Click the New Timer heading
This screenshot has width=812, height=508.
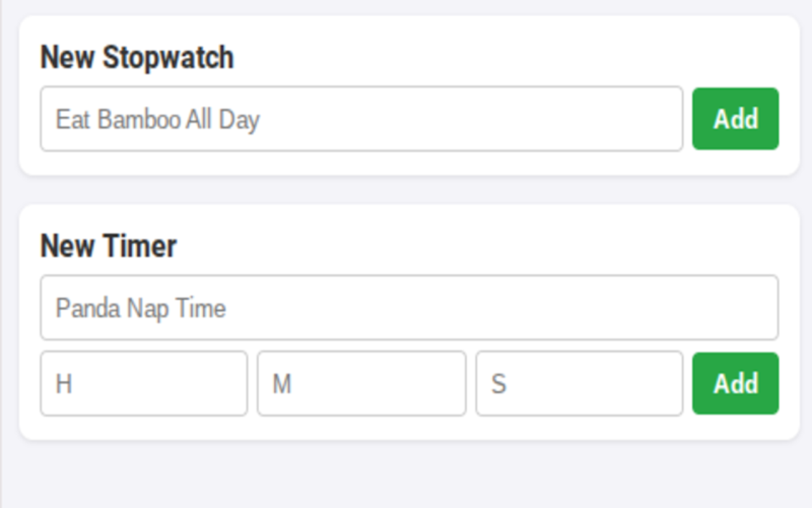click(108, 246)
